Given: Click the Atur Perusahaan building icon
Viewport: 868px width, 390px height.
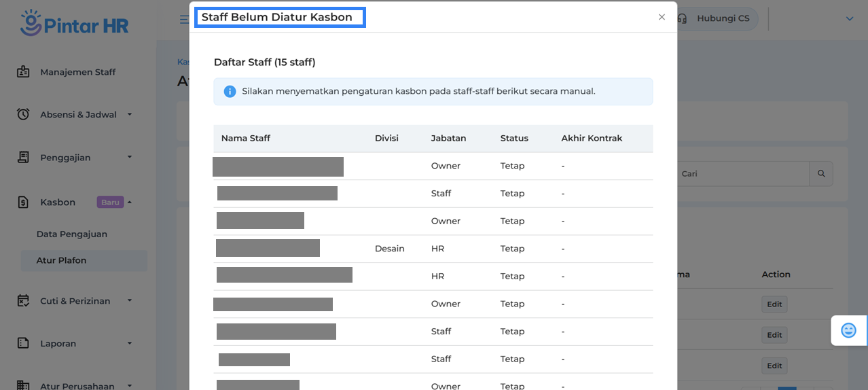Looking at the screenshot, I should [x=23, y=385].
